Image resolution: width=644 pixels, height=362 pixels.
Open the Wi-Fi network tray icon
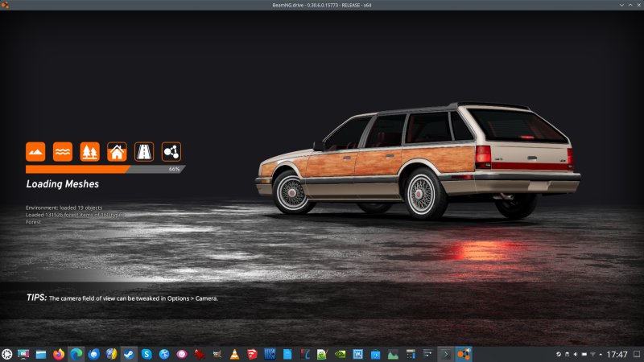(x=592, y=354)
